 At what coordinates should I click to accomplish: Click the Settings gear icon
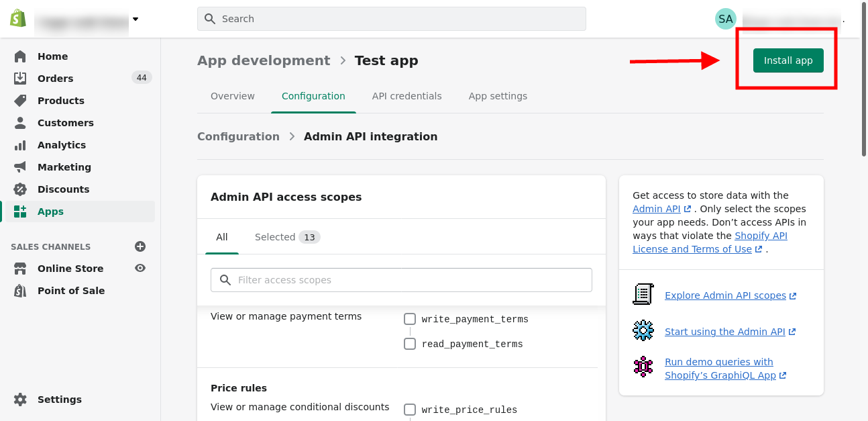click(x=20, y=400)
